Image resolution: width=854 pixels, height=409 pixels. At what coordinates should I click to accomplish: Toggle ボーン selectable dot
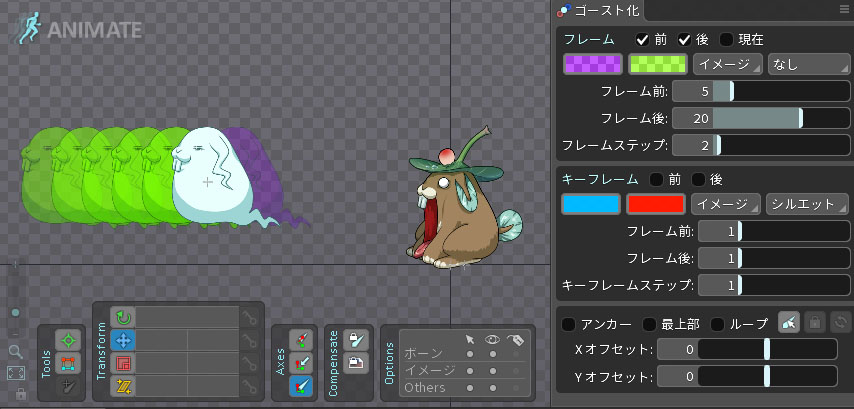[x=470, y=354]
